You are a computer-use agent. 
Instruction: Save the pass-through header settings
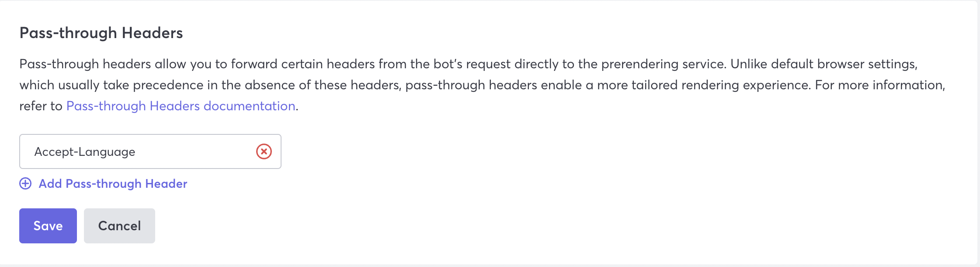48,226
